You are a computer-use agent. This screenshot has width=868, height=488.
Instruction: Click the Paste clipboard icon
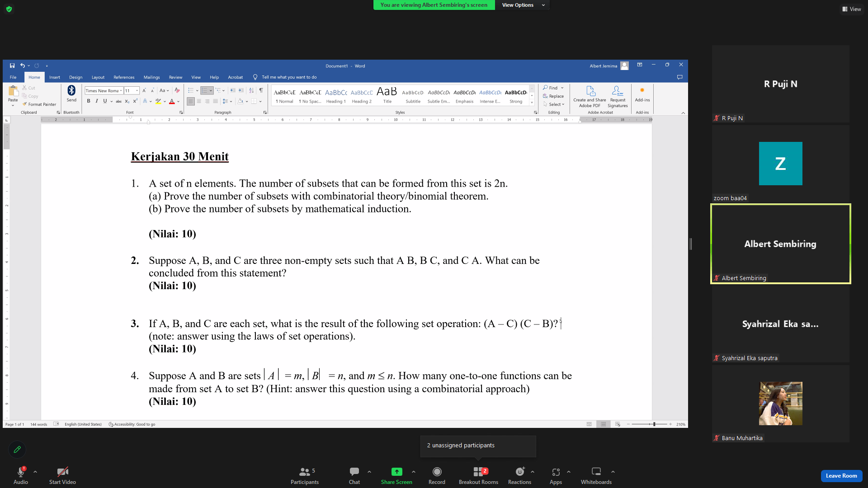click(x=13, y=91)
